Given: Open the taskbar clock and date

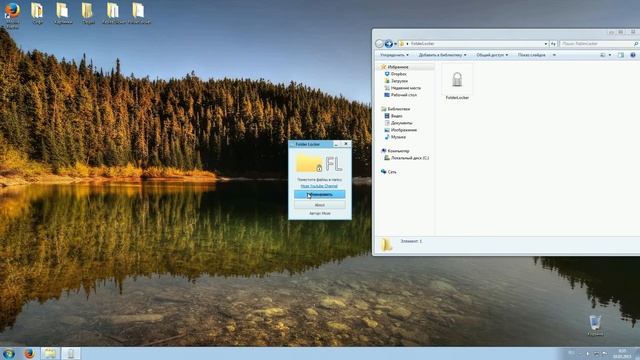Looking at the screenshot, I should click(622, 354).
